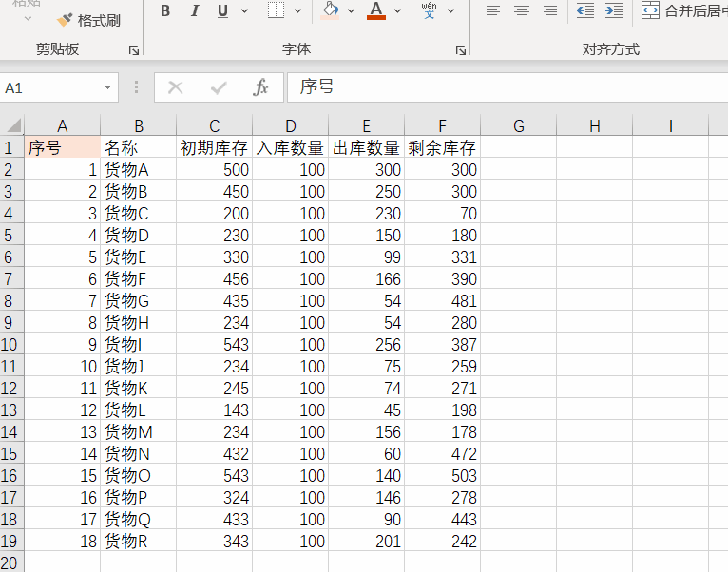Select column A header

click(62, 125)
